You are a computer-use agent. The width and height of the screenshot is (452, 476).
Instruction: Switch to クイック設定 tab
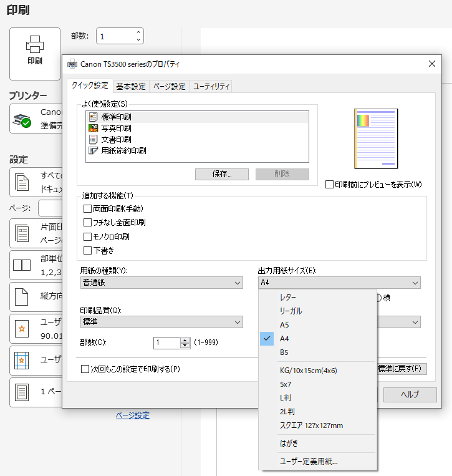pos(90,85)
